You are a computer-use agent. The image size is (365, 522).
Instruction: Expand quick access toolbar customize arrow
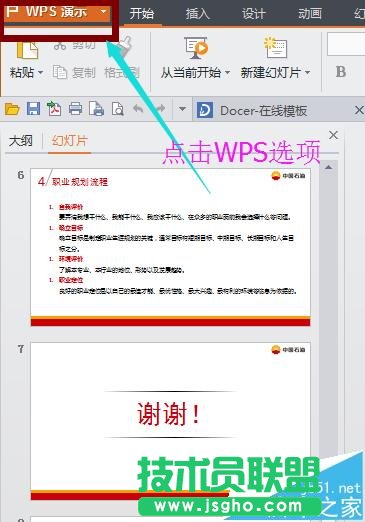click(182, 109)
